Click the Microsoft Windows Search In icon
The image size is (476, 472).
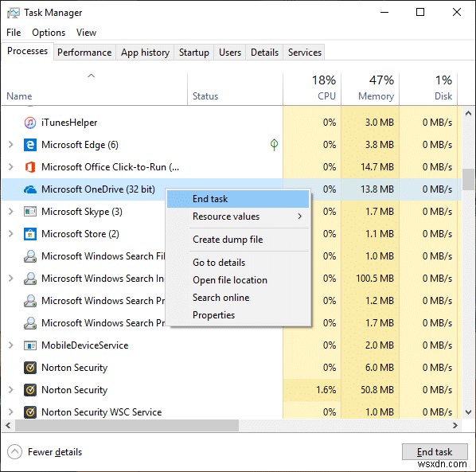click(30, 279)
